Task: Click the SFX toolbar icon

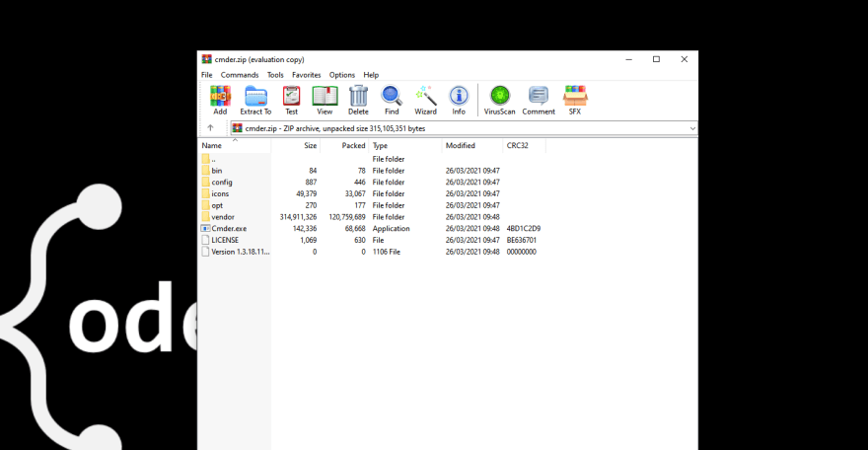Action: (575, 101)
